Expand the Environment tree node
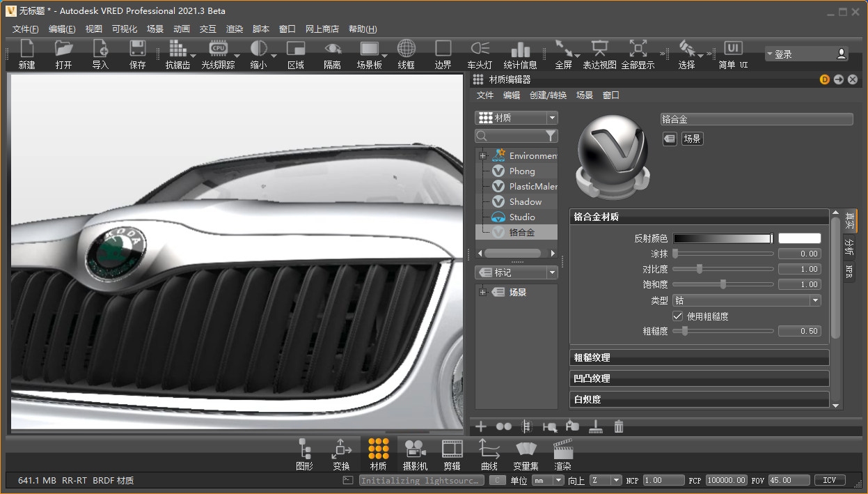This screenshot has height=494, width=868. 482,156
